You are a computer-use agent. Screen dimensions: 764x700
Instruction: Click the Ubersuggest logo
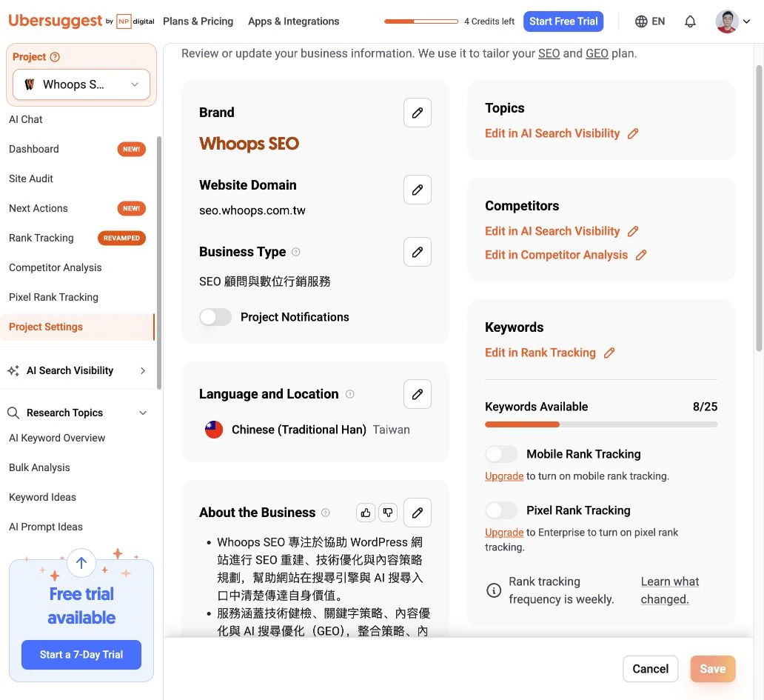[56, 21]
